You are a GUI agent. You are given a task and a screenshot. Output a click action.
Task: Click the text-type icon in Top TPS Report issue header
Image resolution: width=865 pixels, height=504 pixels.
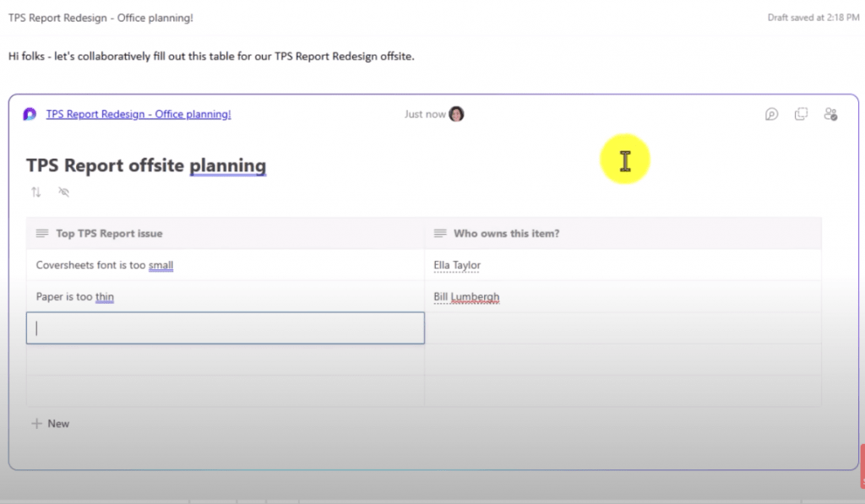point(42,233)
